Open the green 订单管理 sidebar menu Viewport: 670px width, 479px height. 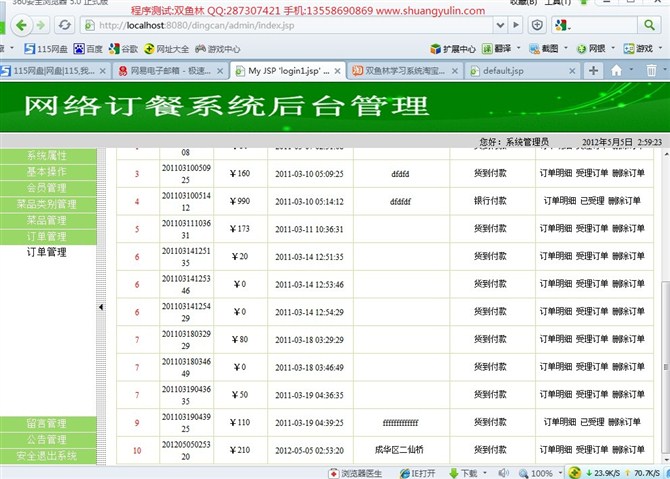[48, 237]
